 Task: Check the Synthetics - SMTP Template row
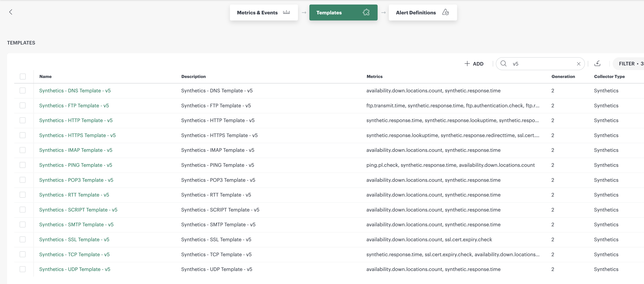(23, 224)
